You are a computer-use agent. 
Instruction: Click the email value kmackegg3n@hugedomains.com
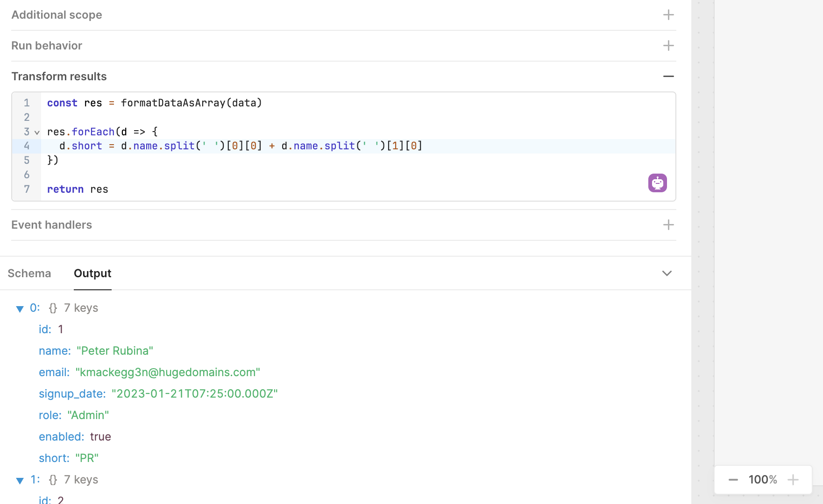pos(168,372)
